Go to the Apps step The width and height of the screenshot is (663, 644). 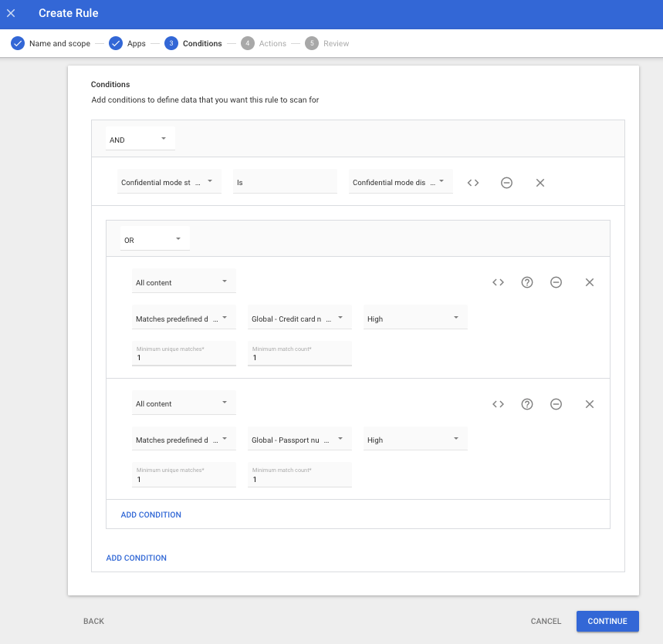(x=127, y=43)
